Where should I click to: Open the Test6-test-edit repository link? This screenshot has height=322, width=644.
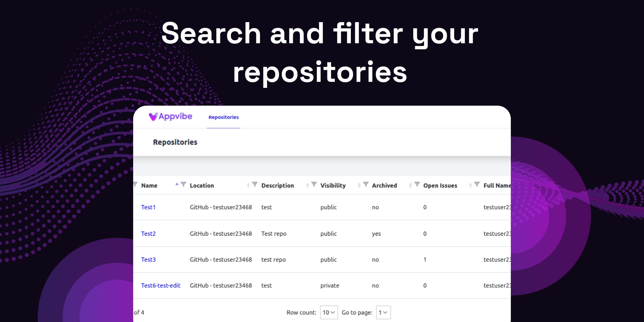[x=161, y=285]
